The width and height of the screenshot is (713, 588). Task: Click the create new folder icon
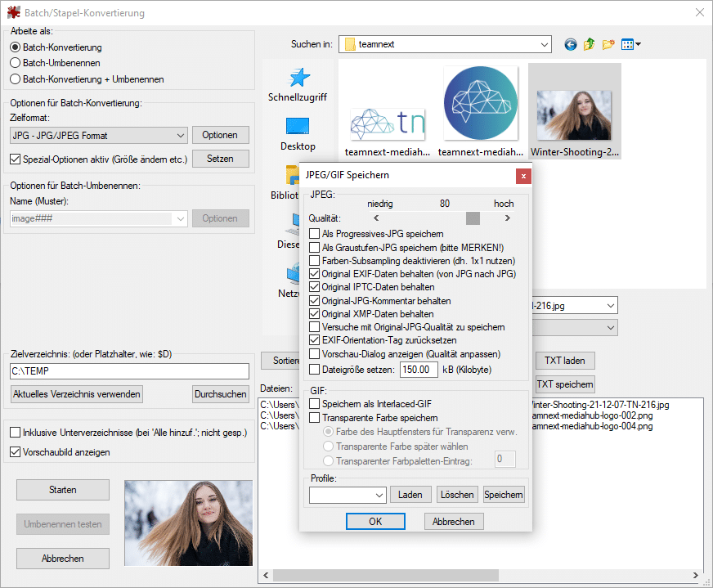tap(608, 44)
